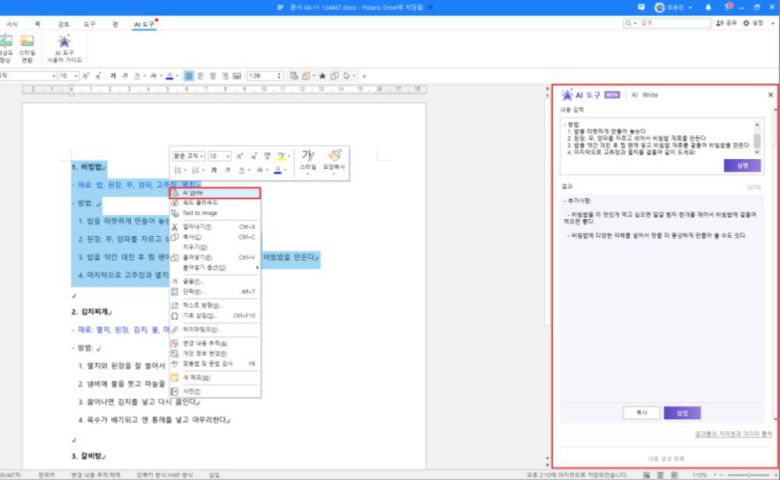
Task: Click the notification bell in title bar
Action: [708, 7]
